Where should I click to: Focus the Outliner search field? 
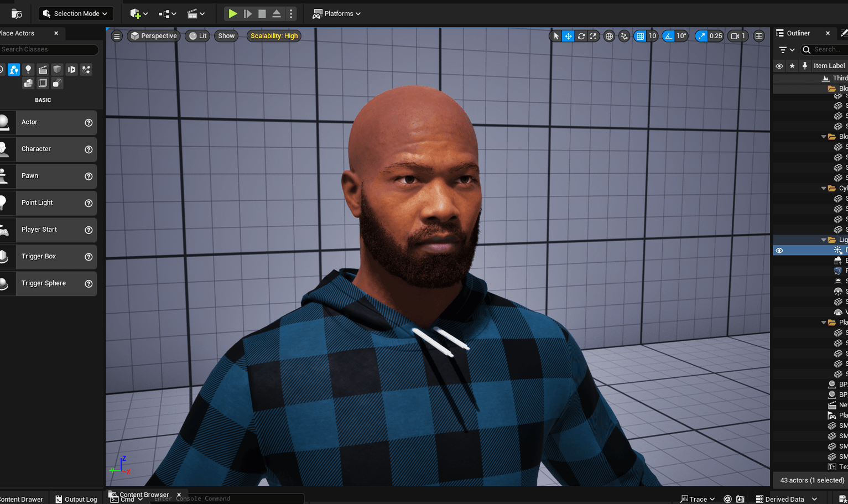click(x=825, y=49)
